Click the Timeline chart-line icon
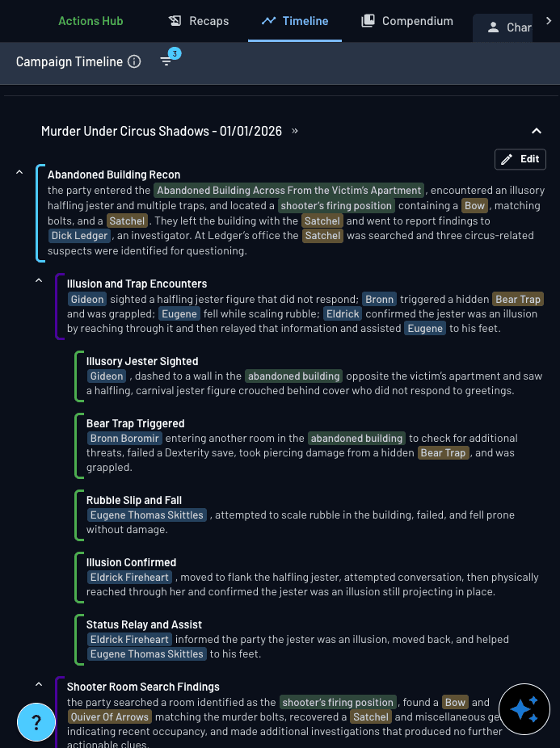The height and width of the screenshot is (748, 560). pos(267,20)
